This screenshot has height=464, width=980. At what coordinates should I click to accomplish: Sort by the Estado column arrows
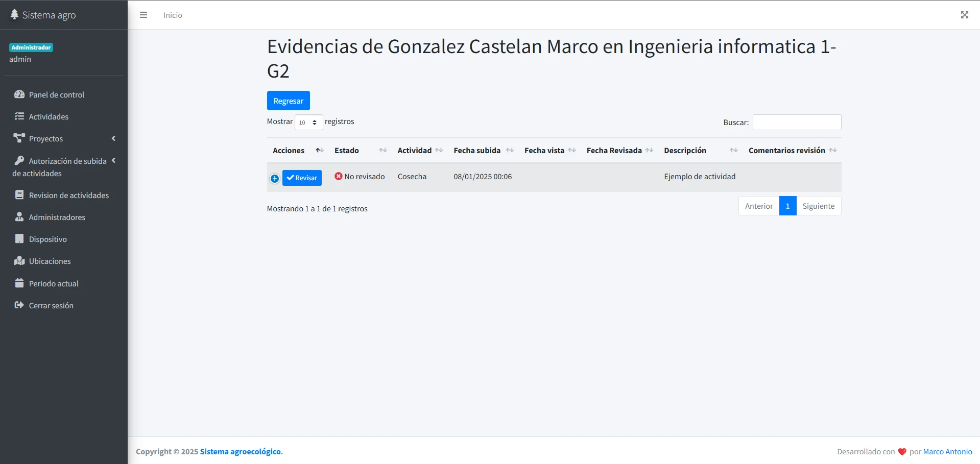pyautogui.click(x=383, y=150)
